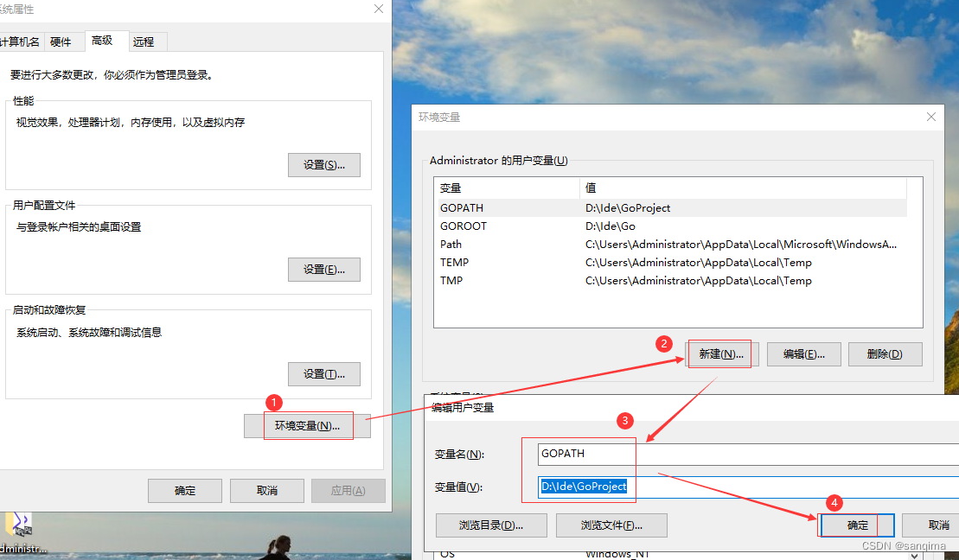Screen dimensions: 959x560
Task: Click 编辑(E)... for user variables
Action: 803,354
